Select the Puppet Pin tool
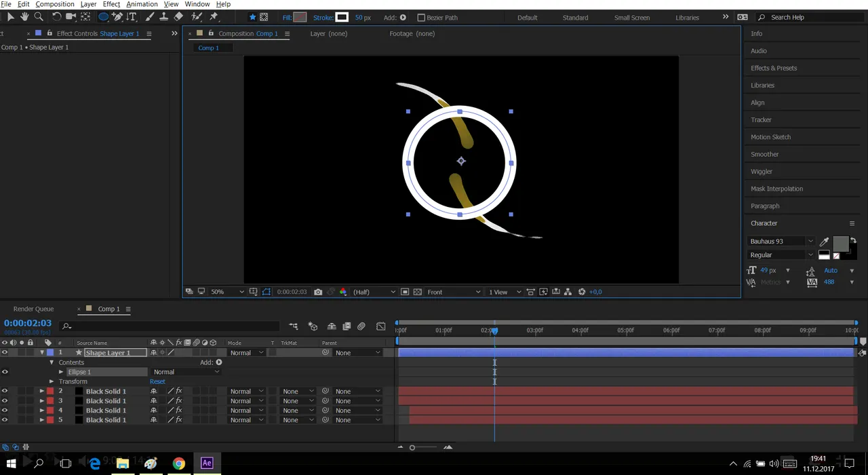This screenshot has height=475, width=868. click(214, 17)
